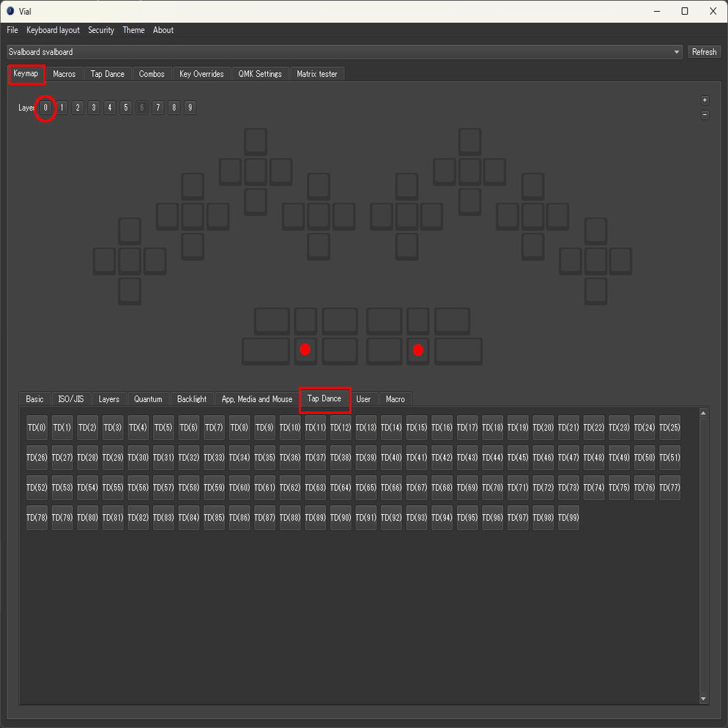Viewport: 728px width, 728px height.
Task: Open the Theme menu
Action: [133, 30]
